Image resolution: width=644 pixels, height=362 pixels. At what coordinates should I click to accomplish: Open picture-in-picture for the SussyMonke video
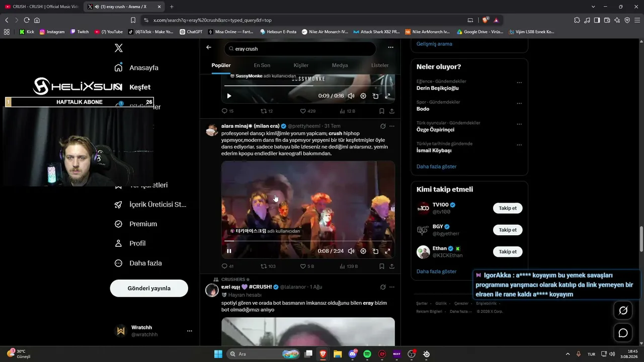pos(375,96)
